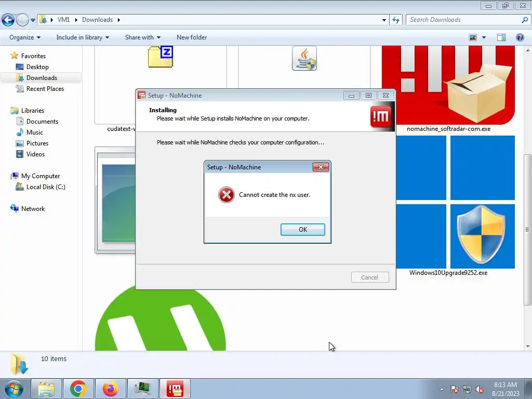Select Libraries in the navigation pane
Image resolution: width=532 pixels, height=399 pixels.
33,111
